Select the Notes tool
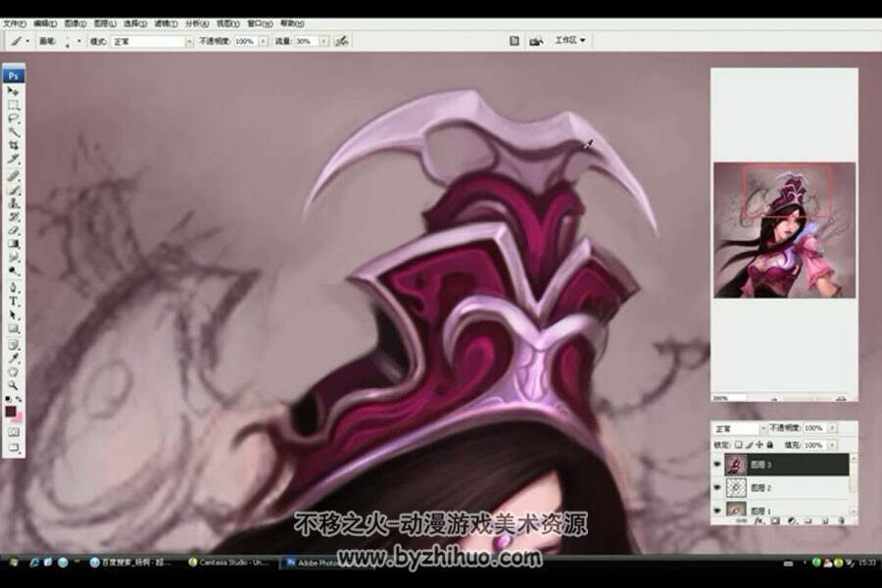The height and width of the screenshot is (588, 882). click(13, 344)
